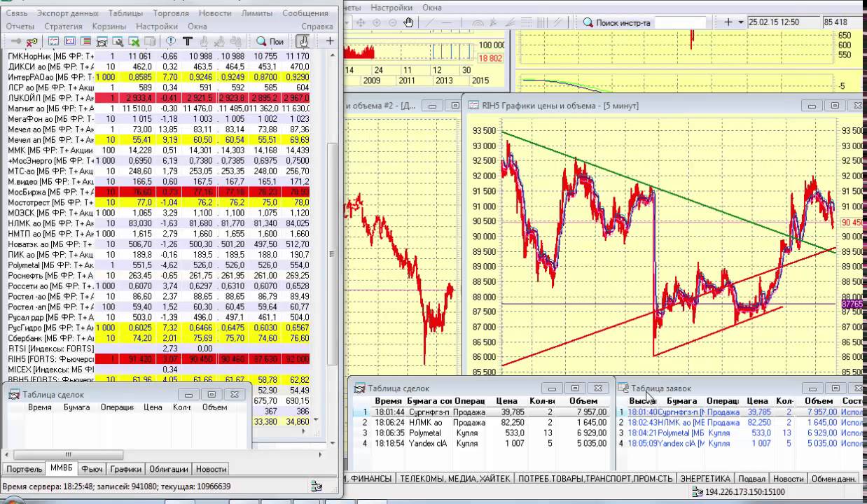Click the value field showing 85 418
The width and height of the screenshot is (867, 504).
(x=843, y=22)
